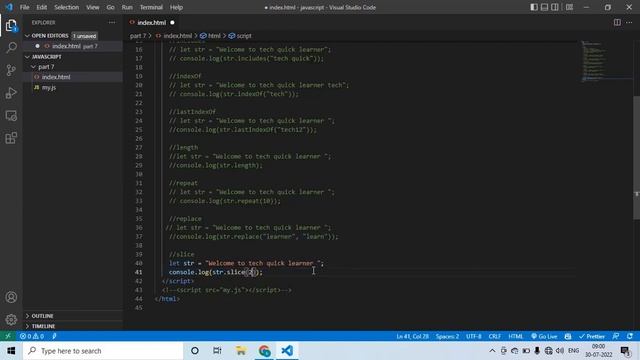Open the Source Control view
Viewport: 640px width, 360px height.
pos(11,70)
